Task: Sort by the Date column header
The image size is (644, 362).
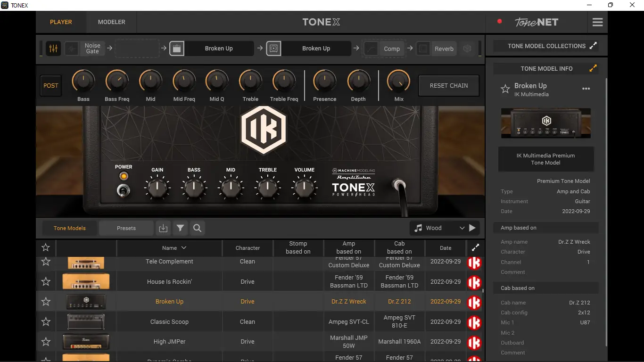Action: pyautogui.click(x=446, y=248)
